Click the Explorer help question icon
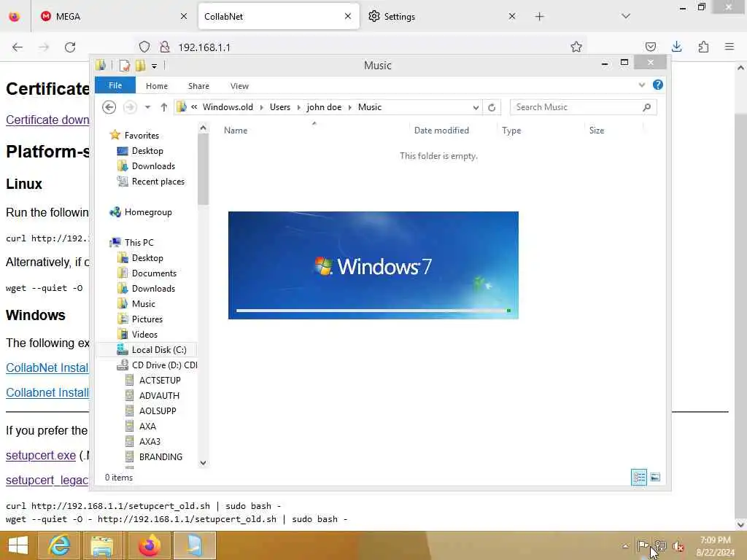Viewport: 747px width, 560px height. (x=658, y=85)
